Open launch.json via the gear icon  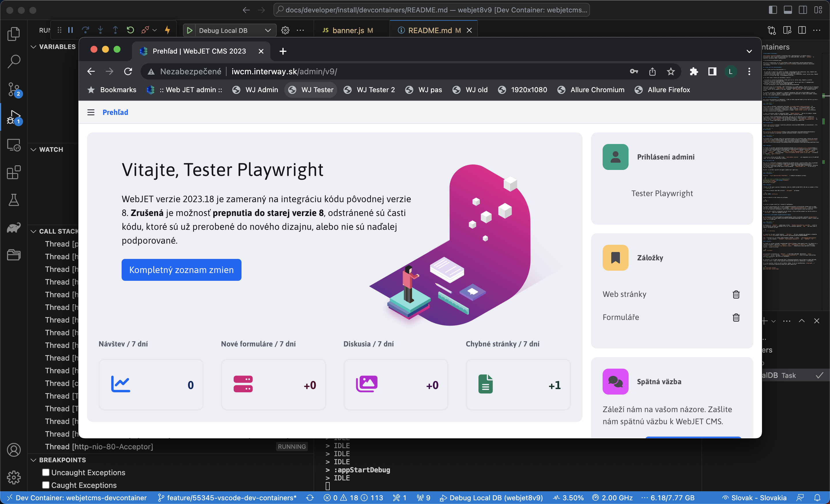(285, 30)
